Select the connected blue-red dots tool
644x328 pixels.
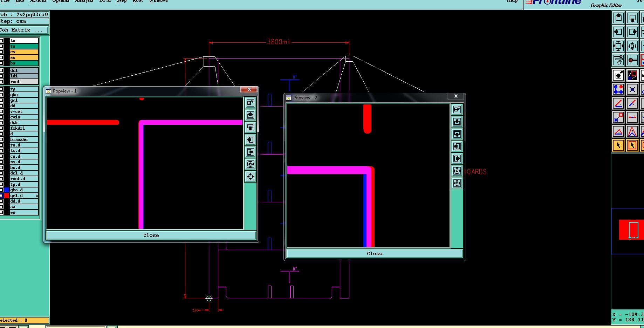(x=618, y=89)
